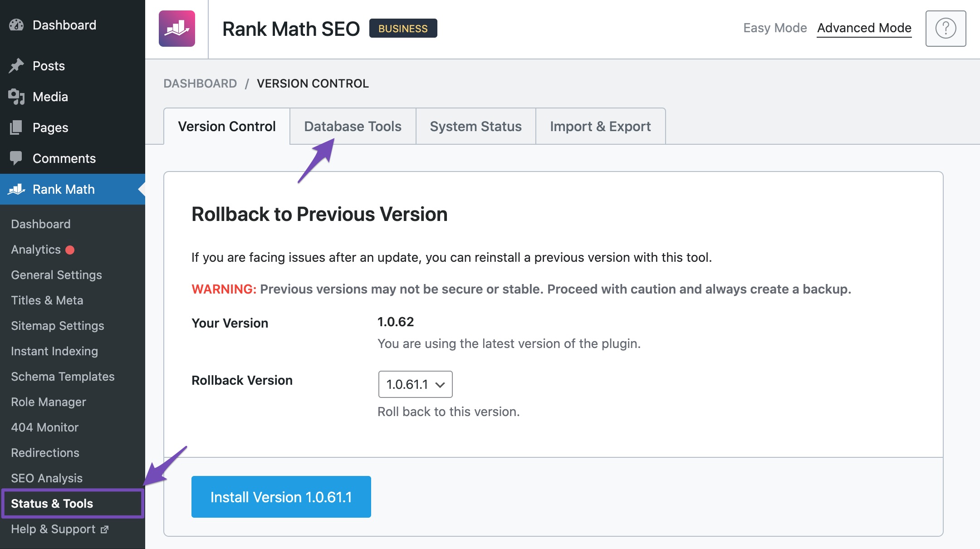Open the Database Tools tab

353,126
